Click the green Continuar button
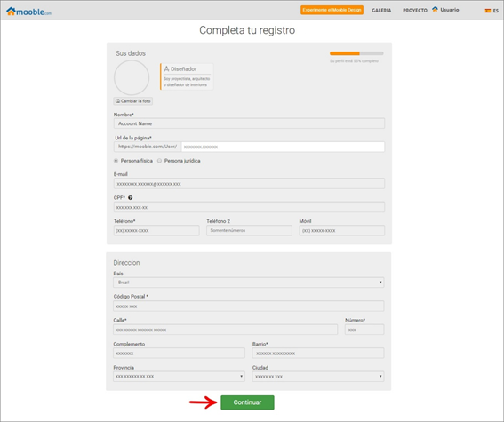Viewport: 504px width, 422px height. click(x=247, y=402)
